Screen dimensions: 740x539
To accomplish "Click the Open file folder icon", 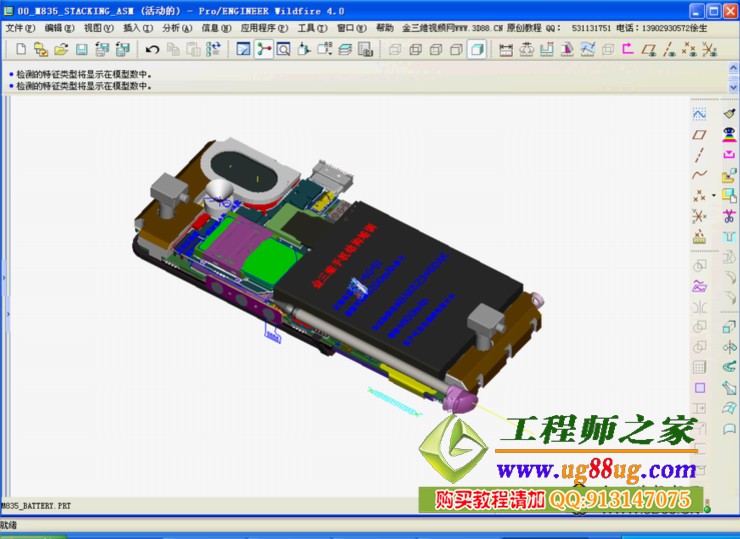I will tap(61, 49).
